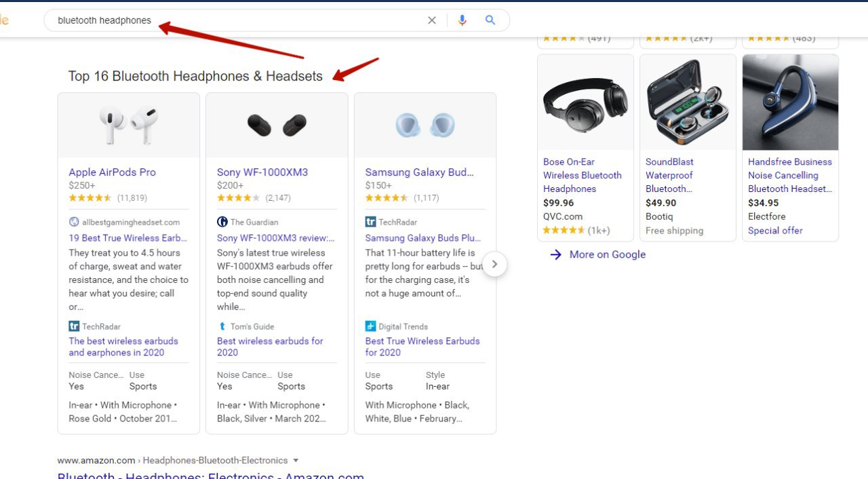Viewport: 868px width, 479px height.
Task: Open Bose On-Ear Wireless Bluetooth Headphones listing
Action: pos(583,175)
